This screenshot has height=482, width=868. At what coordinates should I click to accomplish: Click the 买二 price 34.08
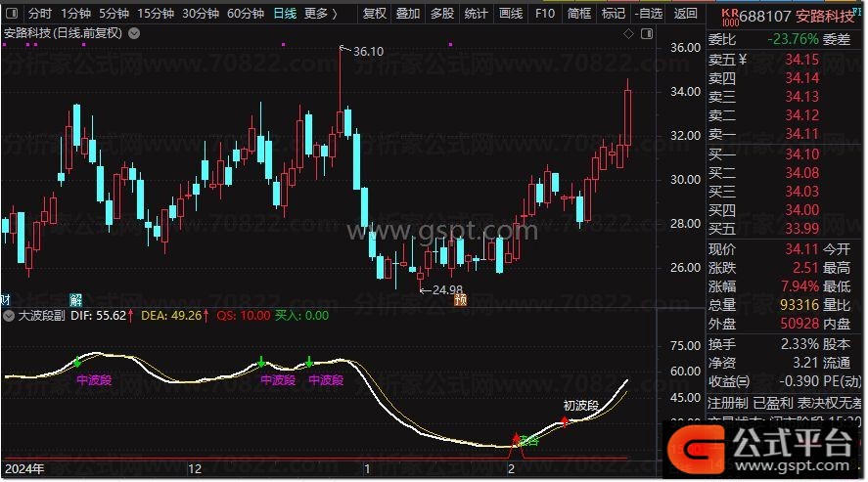pos(802,173)
